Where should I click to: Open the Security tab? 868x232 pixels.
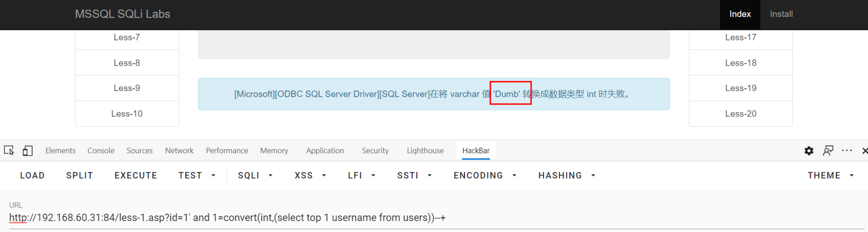coord(375,150)
